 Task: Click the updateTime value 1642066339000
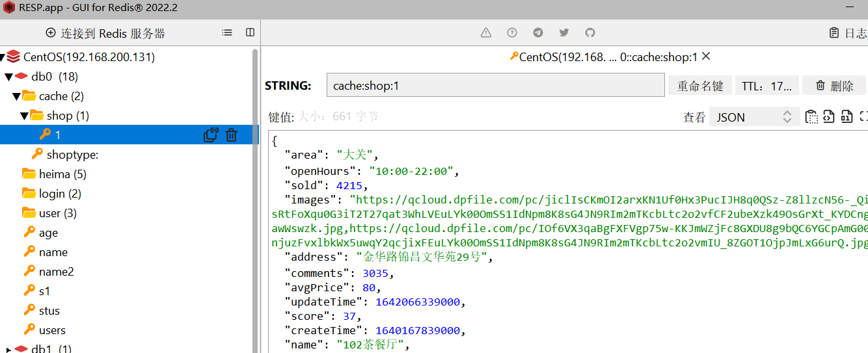[x=417, y=302]
